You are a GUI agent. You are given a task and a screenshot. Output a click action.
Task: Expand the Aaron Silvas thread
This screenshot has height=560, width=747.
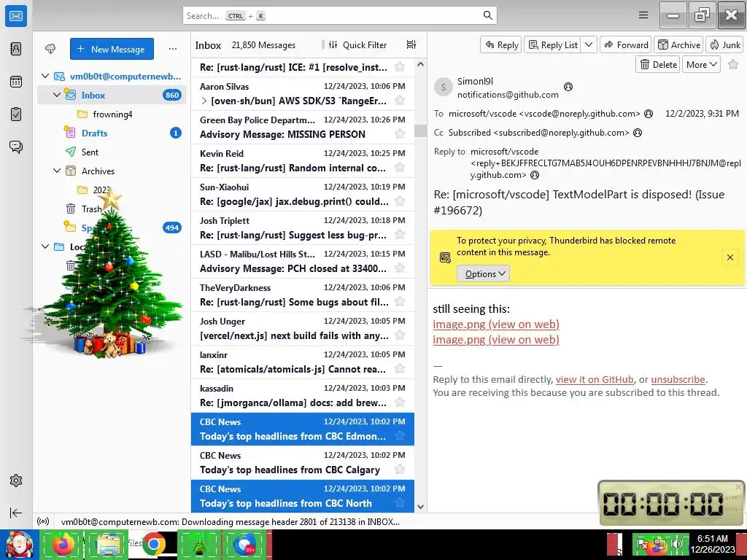point(204,101)
